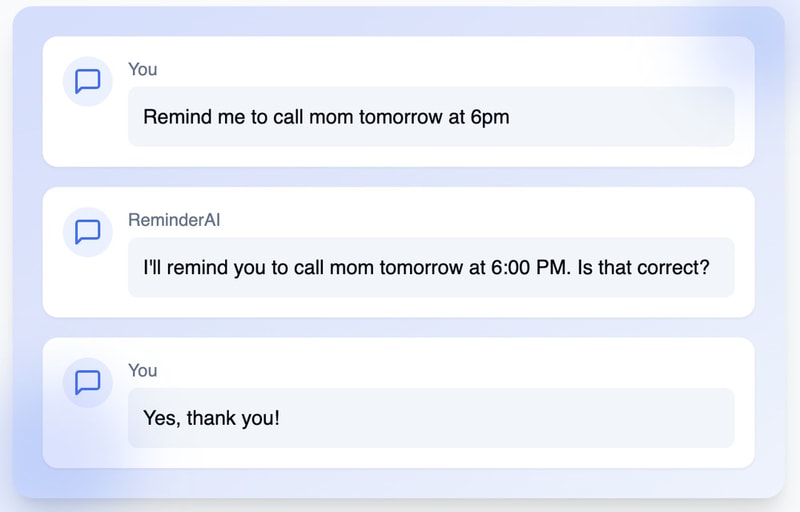Click the "Remind me to call mom" message bubble
Image resolution: width=800 pixels, height=512 pixels.
(431, 117)
